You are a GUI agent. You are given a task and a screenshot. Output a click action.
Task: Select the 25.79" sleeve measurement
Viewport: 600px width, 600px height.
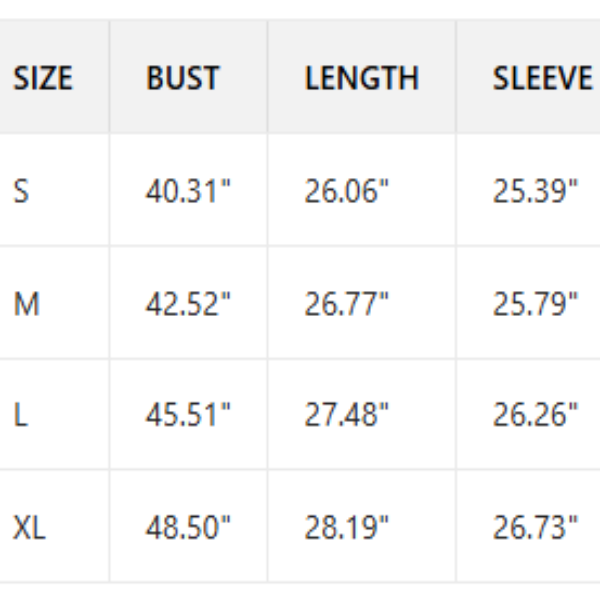[535, 303]
